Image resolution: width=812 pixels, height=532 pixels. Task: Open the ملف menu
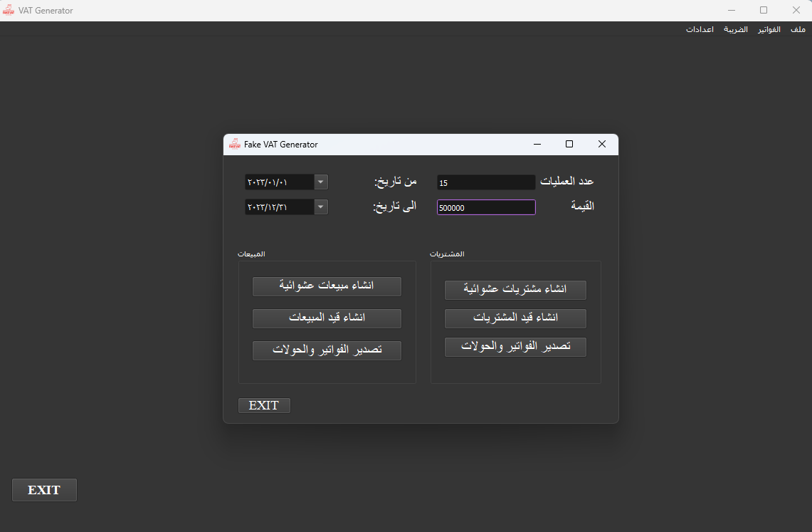(798, 29)
